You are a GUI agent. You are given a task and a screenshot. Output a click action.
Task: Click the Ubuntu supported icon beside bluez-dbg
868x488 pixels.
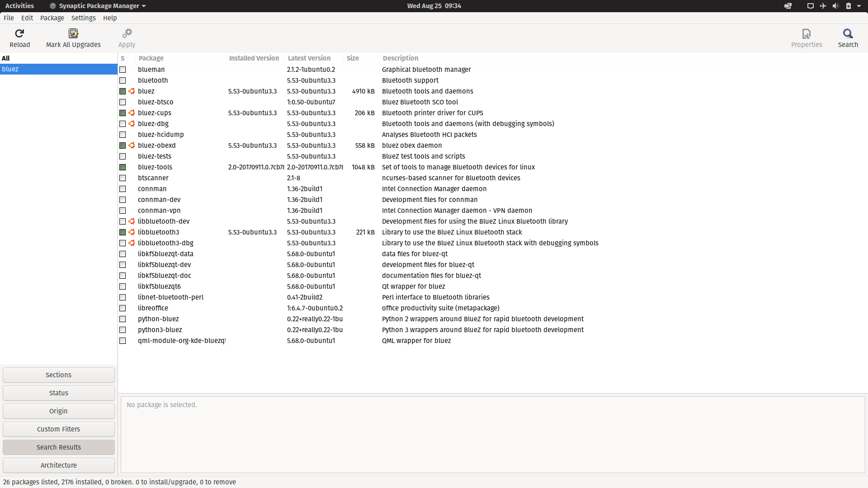point(132,124)
